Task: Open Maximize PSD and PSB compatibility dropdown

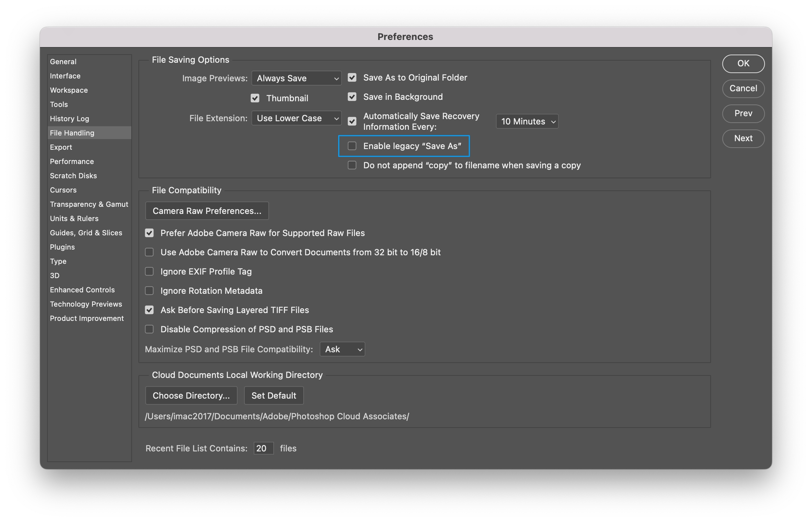Action: point(342,349)
